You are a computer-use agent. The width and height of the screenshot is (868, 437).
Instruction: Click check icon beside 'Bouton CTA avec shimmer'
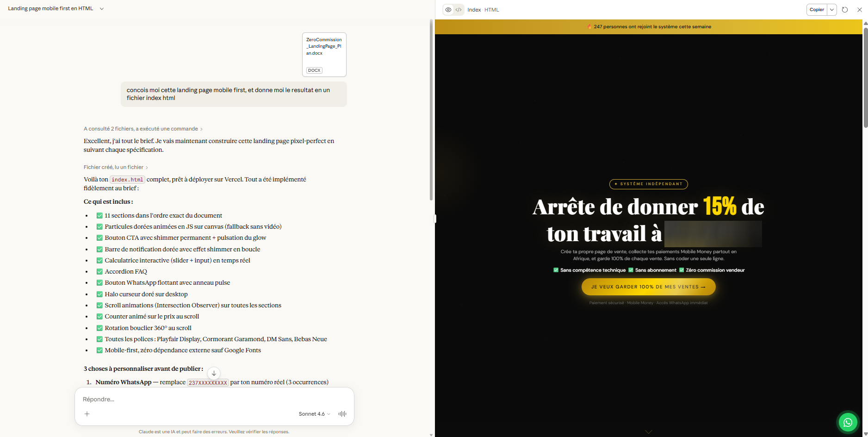pos(99,237)
